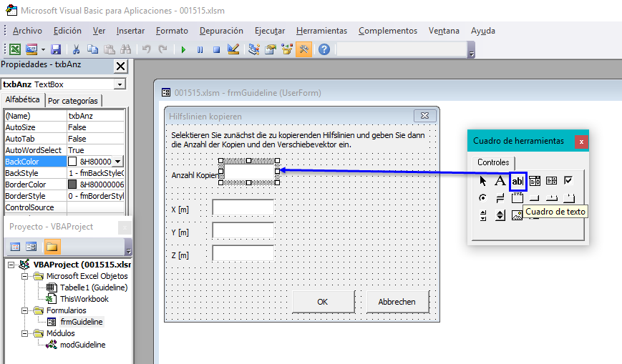Click the Redo arrow icon
The image size is (622, 364).
pos(162,49)
